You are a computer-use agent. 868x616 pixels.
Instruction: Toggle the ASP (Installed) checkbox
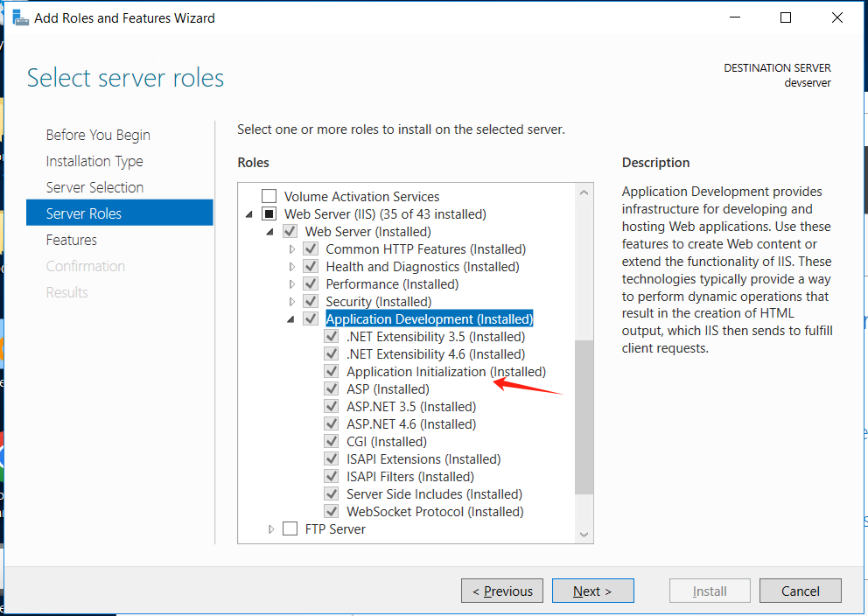coord(332,388)
